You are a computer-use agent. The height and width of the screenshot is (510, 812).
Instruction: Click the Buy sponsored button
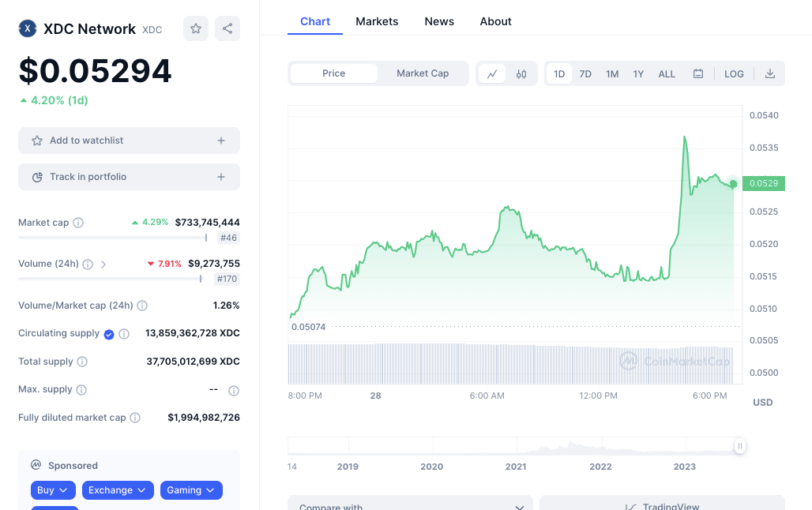52,490
